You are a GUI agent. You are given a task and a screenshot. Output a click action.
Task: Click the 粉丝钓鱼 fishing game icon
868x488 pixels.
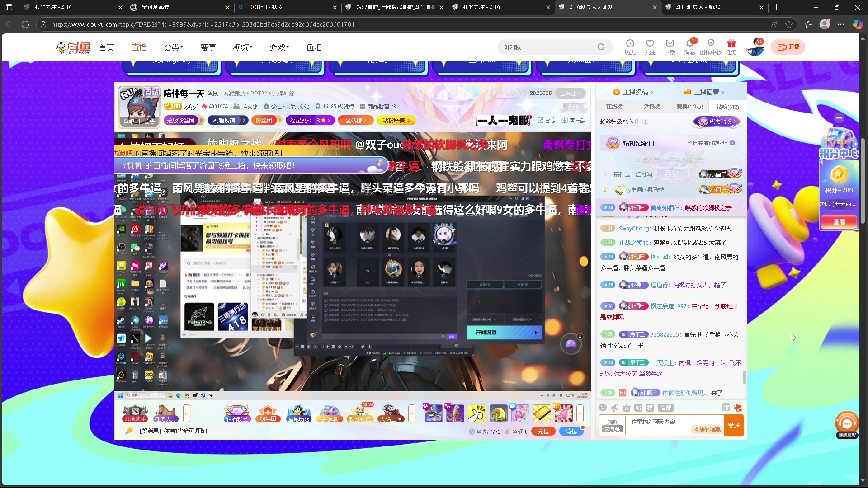click(x=360, y=413)
